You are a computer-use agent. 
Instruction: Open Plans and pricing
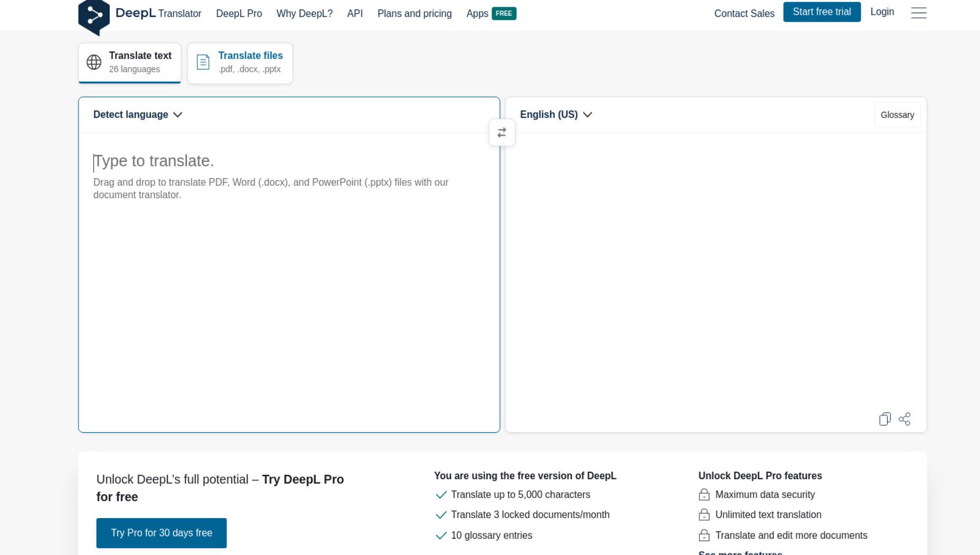[x=415, y=14]
